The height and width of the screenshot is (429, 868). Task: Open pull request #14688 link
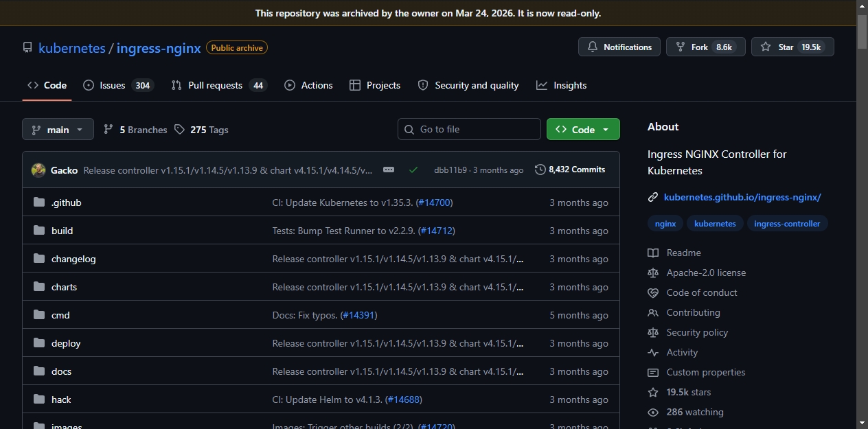click(x=402, y=399)
